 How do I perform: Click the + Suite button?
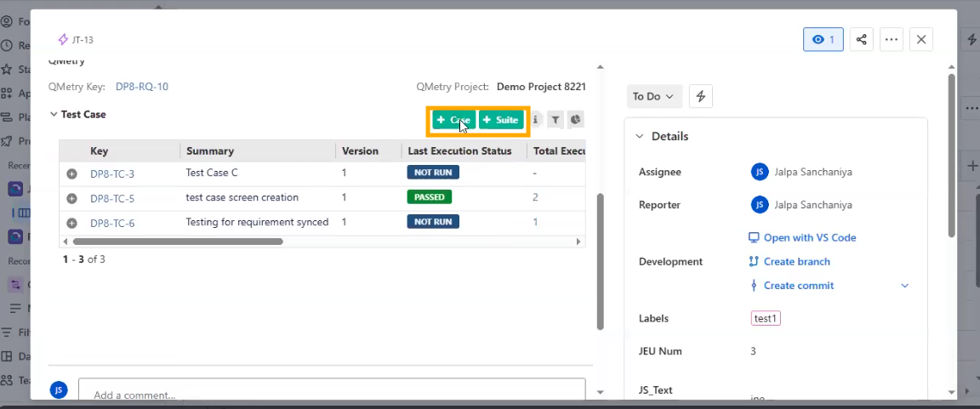[501, 120]
